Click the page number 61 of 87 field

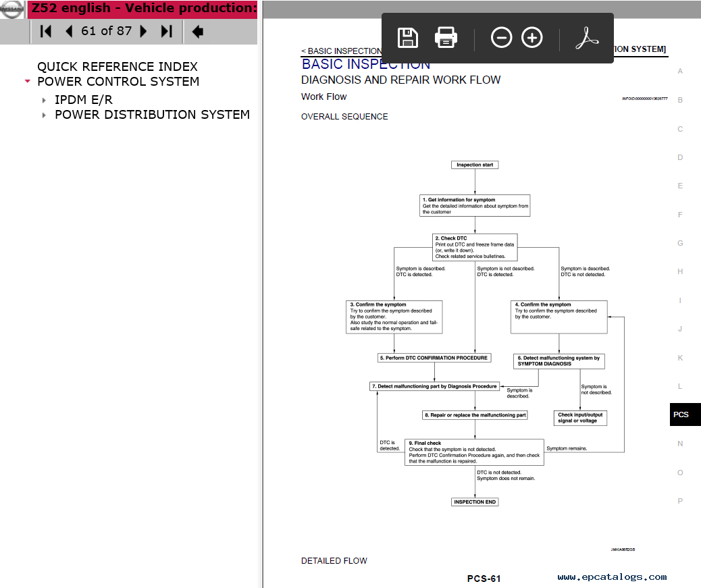coord(107,31)
